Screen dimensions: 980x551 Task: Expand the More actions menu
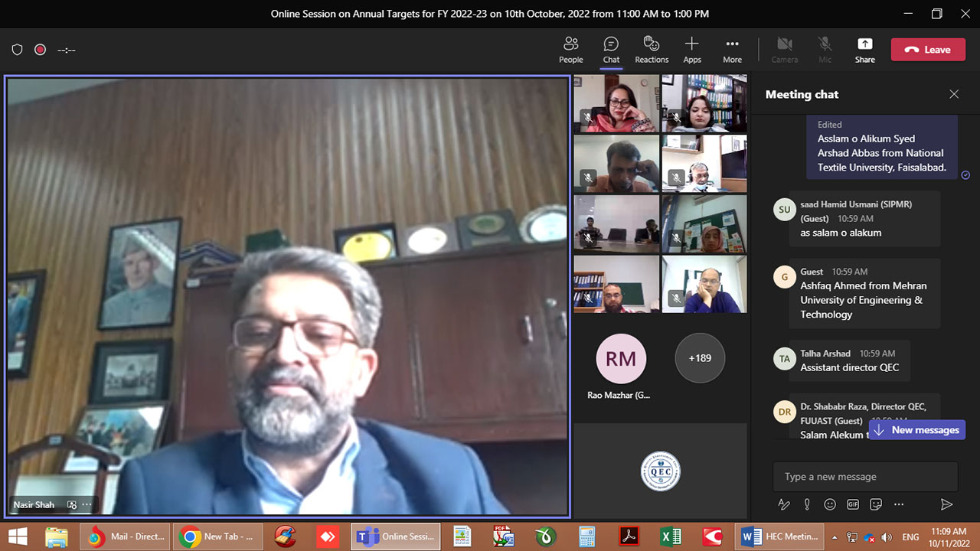coord(732,50)
